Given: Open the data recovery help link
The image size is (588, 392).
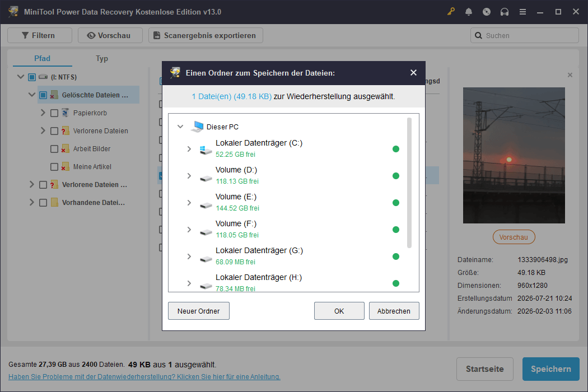Looking at the screenshot, I should (144, 377).
